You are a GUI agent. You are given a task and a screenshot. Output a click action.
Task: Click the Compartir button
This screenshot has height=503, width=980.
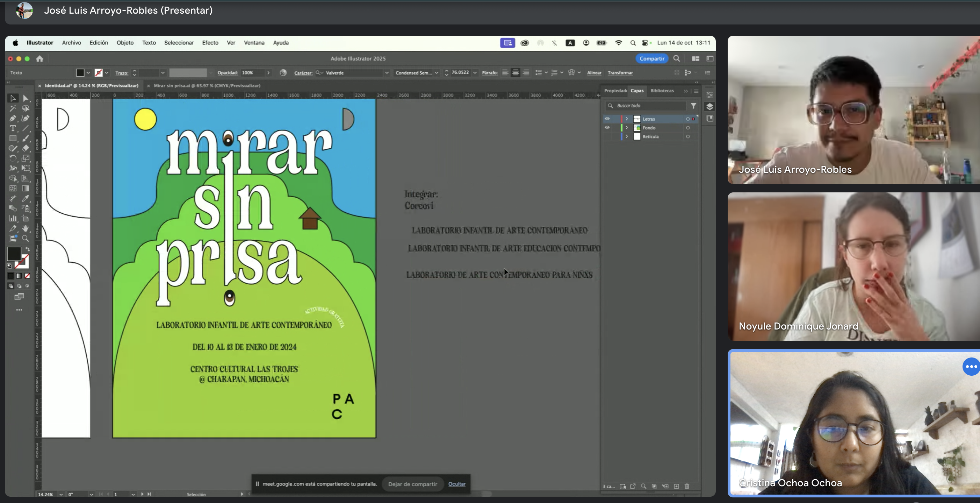pyautogui.click(x=652, y=58)
